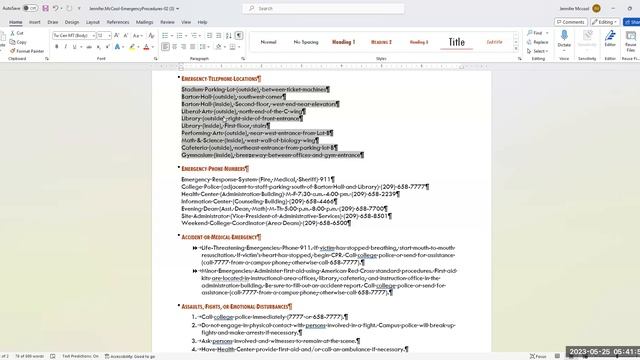Click Accessibility status in status bar
The image size is (640, 360).
coord(130,356)
